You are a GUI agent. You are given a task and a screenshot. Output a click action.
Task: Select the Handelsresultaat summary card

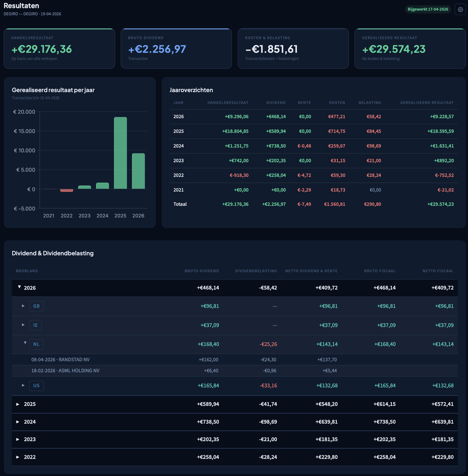(x=59, y=48)
